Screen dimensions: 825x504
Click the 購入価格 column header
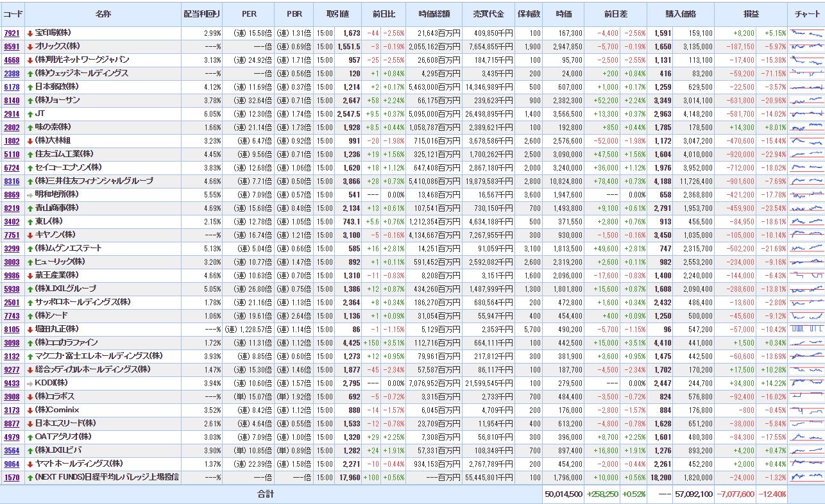(x=680, y=13)
